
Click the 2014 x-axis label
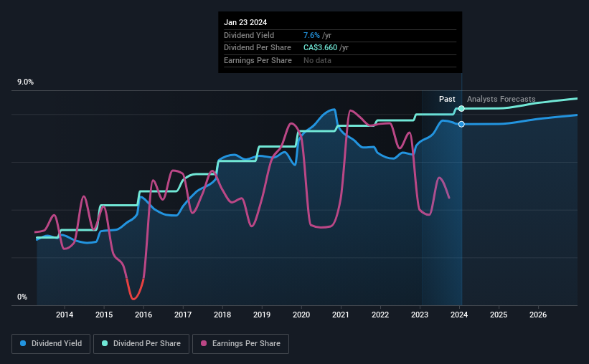point(65,315)
